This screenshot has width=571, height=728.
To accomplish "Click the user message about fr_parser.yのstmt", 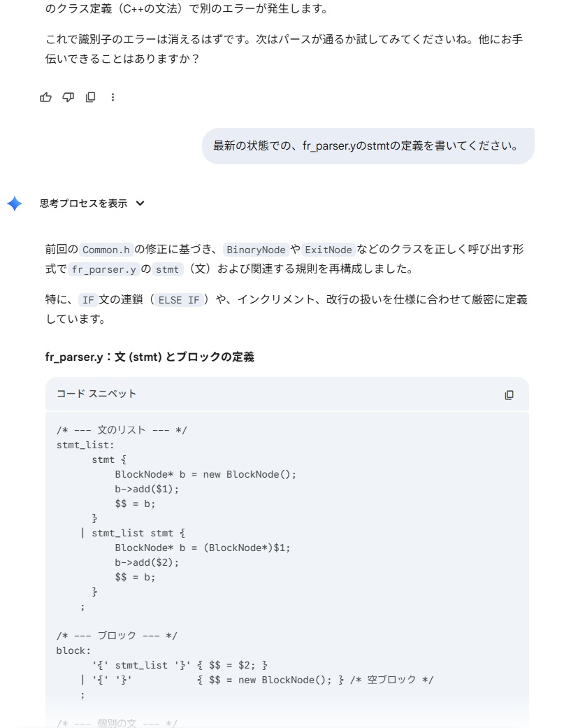I will tap(368, 146).
